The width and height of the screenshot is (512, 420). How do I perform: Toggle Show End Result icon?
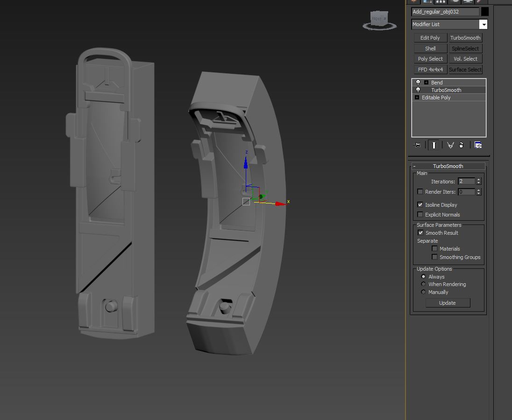tap(434, 145)
